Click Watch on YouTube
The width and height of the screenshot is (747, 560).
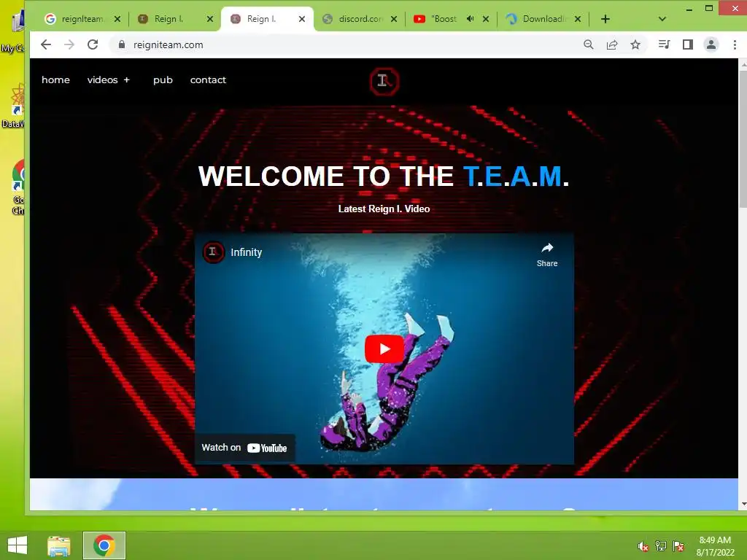coord(244,448)
